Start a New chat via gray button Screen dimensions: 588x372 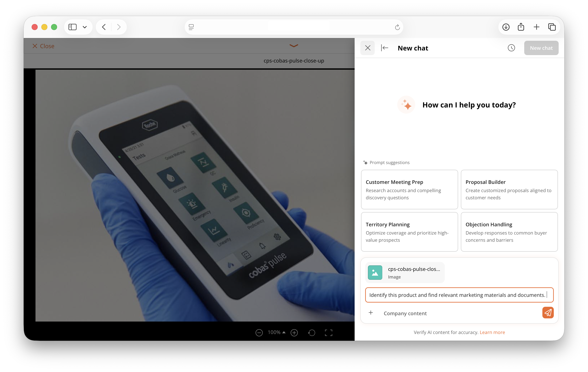[x=541, y=48]
